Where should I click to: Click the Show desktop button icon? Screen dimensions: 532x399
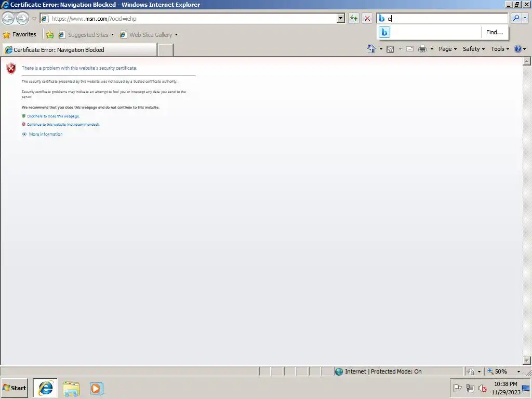coord(527,389)
